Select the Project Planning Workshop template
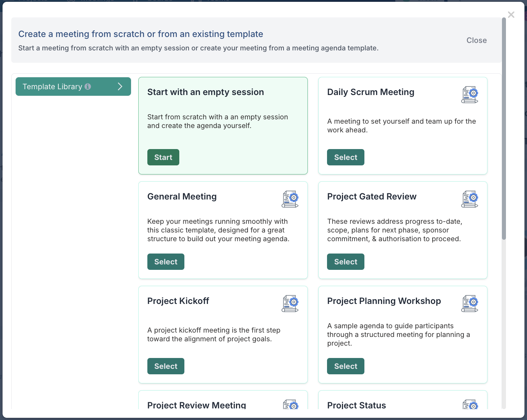This screenshot has height=420, width=527. click(x=346, y=366)
